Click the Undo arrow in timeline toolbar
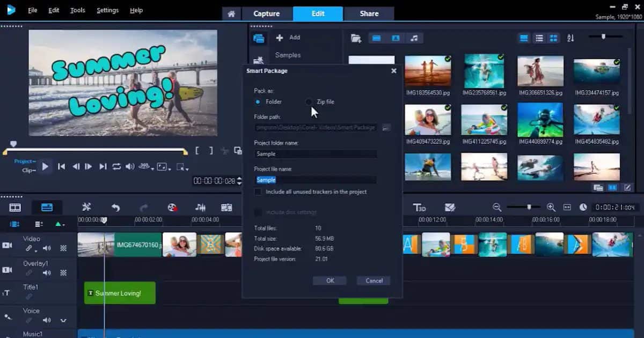The width and height of the screenshot is (644, 338). 115,208
